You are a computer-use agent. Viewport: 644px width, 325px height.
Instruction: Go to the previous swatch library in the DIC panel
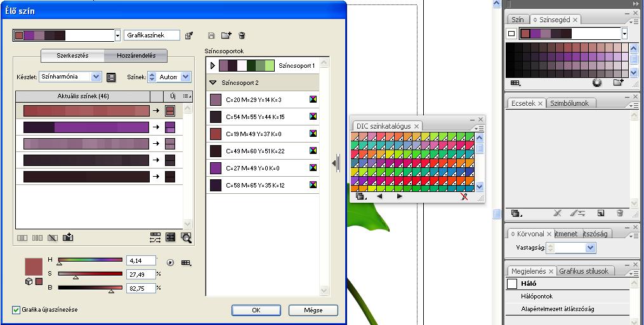[379, 196]
